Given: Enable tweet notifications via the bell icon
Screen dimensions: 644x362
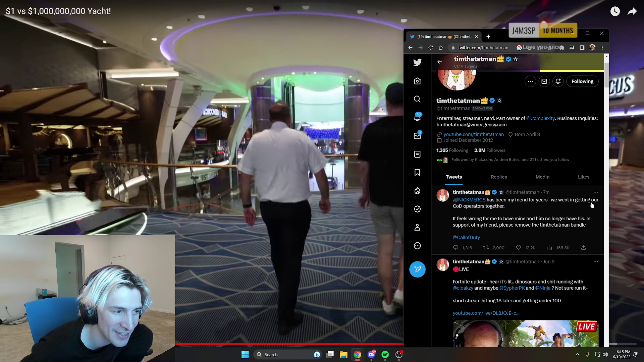Looking at the screenshot, I should tap(558, 81).
